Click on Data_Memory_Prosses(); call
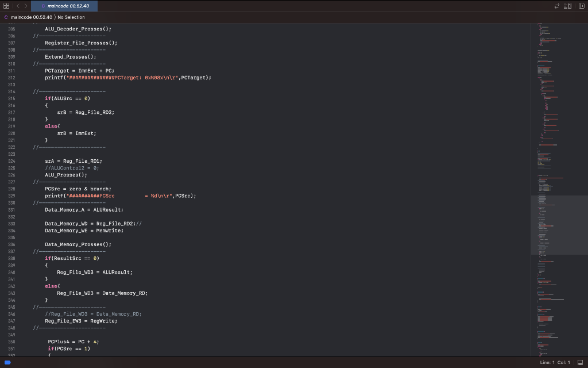This screenshot has height=368, width=588. 78,244
